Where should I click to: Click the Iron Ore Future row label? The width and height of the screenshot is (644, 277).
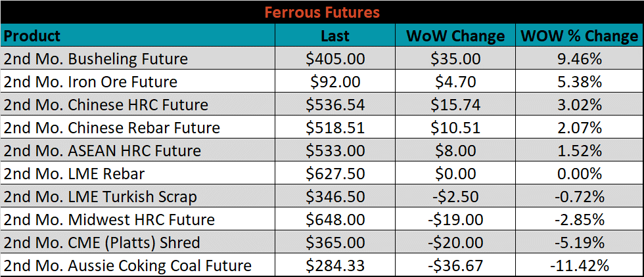point(138,81)
